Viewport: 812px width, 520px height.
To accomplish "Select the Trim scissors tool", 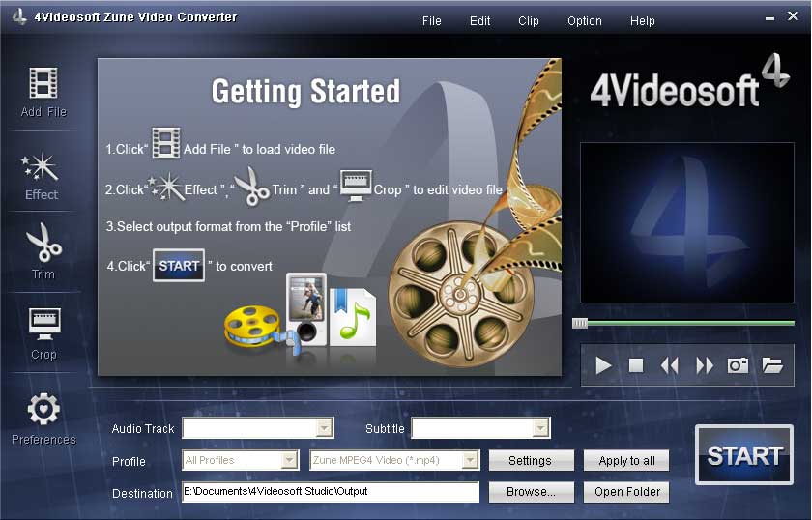I will (43, 244).
